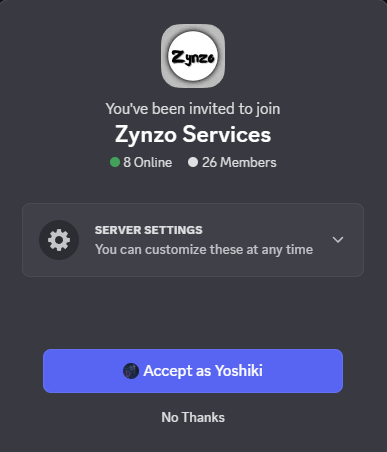The width and height of the screenshot is (387, 452).
Task: Accept the invite as Yoshiki
Action: pyautogui.click(x=193, y=371)
